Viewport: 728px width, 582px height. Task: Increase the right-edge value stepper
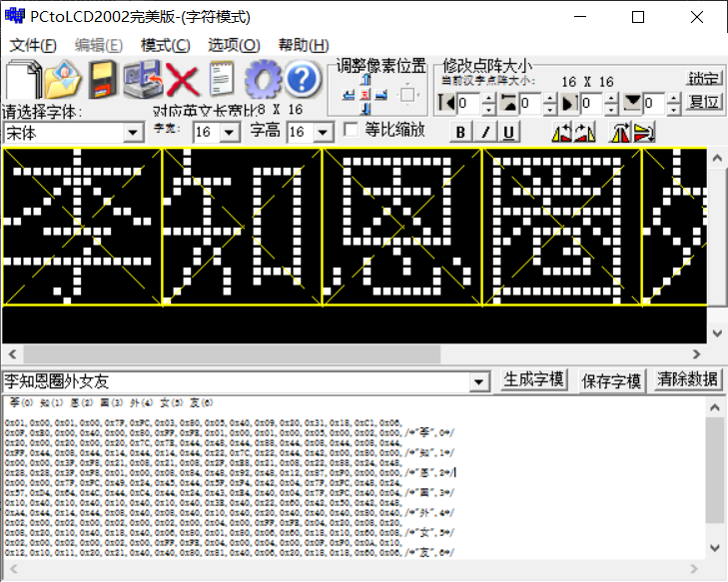(612, 99)
